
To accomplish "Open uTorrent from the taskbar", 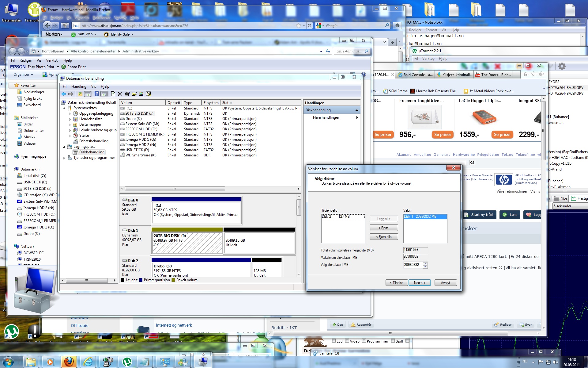I will coord(127,362).
